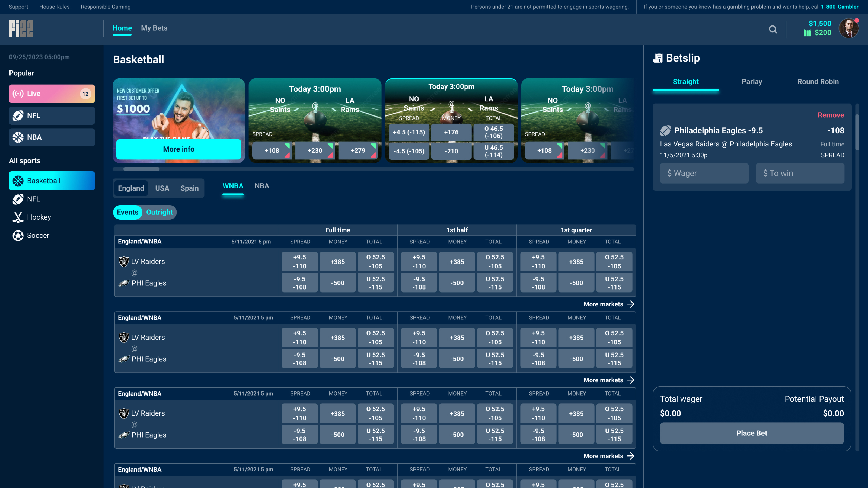The image size is (868, 488).
Task: Click the search magnifier icon
Action: click(773, 29)
